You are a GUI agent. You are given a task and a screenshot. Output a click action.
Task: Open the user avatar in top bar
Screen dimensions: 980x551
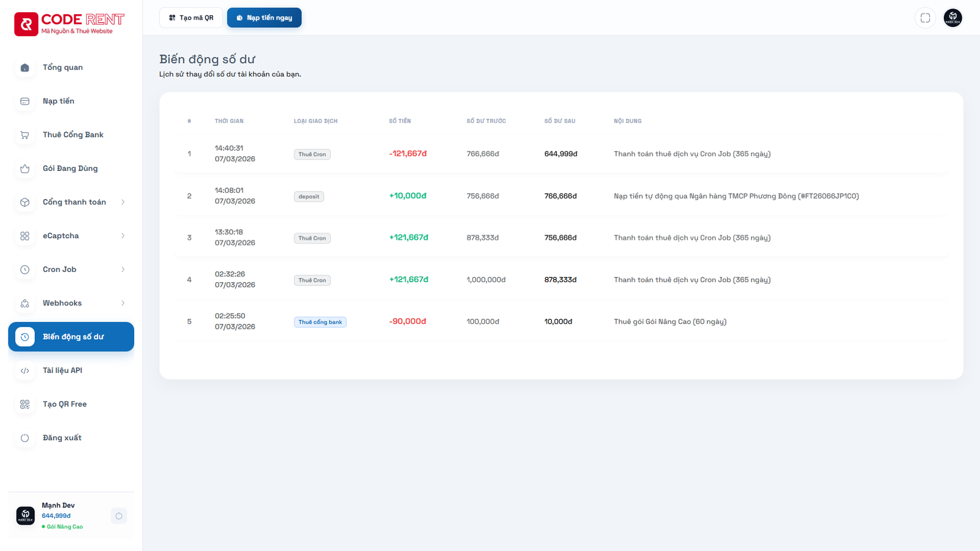click(952, 18)
